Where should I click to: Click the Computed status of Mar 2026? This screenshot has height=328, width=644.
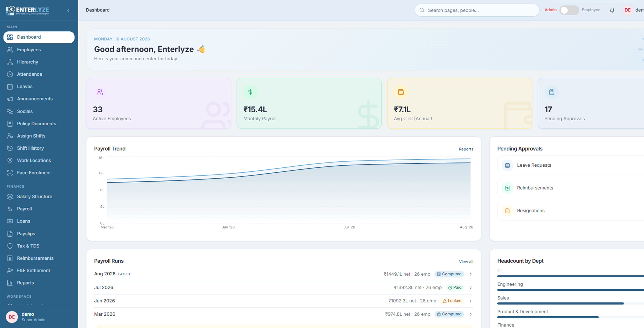tap(449, 314)
